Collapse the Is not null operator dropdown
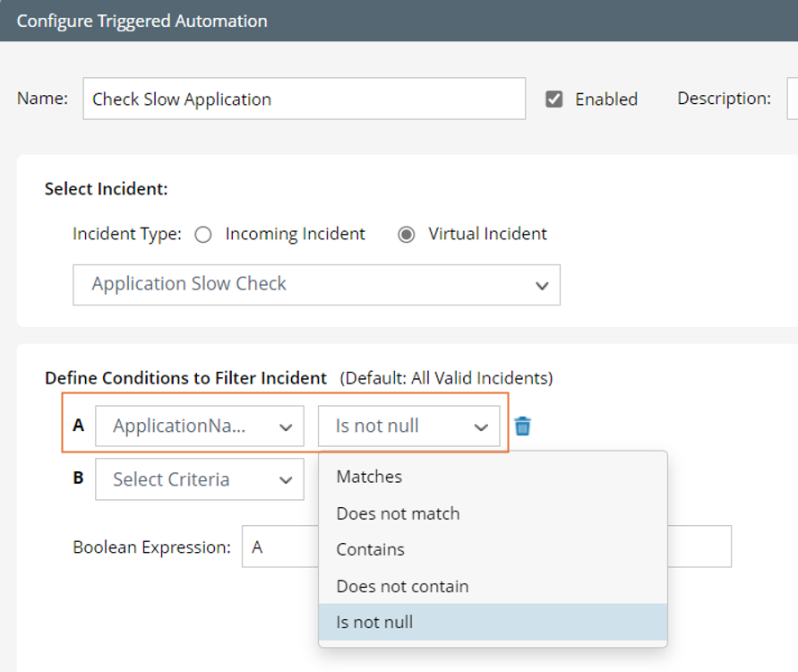The image size is (798, 672). (408, 426)
